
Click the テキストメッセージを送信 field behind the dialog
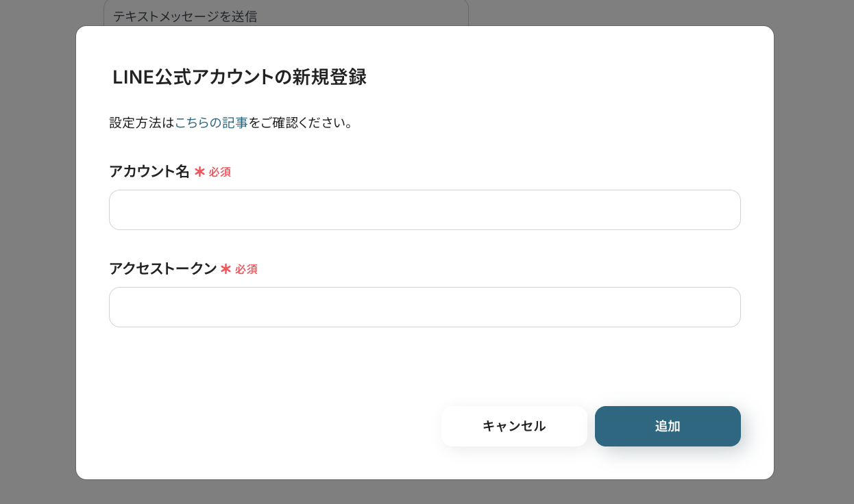(185, 16)
